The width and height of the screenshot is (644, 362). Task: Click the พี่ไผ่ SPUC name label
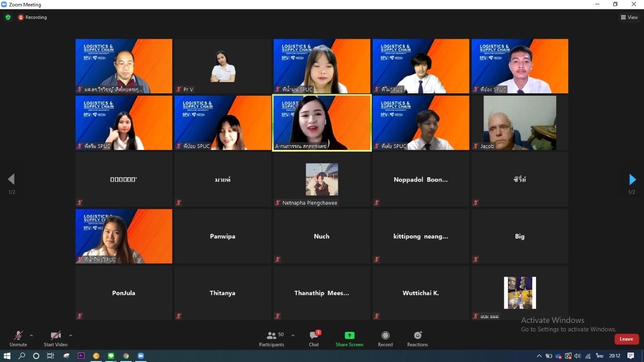coord(392,89)
